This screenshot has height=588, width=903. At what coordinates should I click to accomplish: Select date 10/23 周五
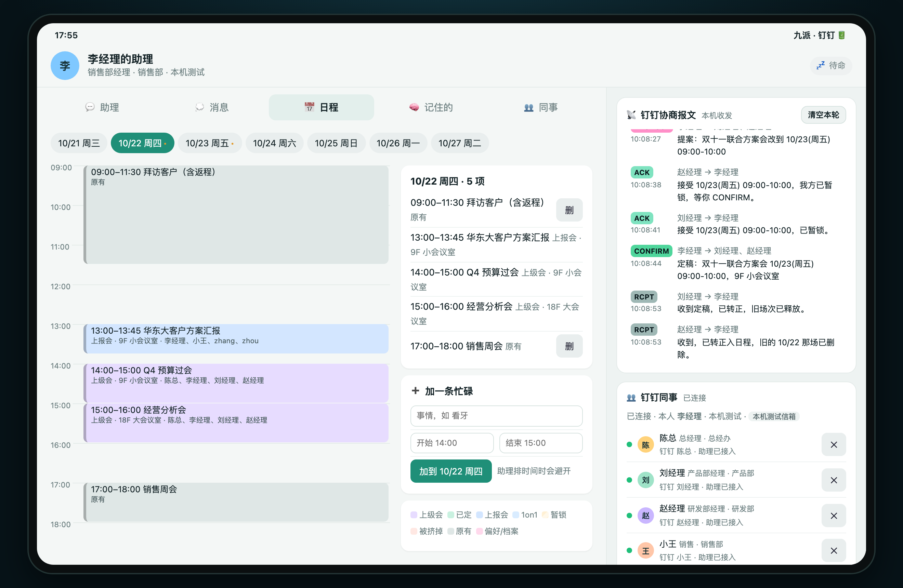(210, 143)
